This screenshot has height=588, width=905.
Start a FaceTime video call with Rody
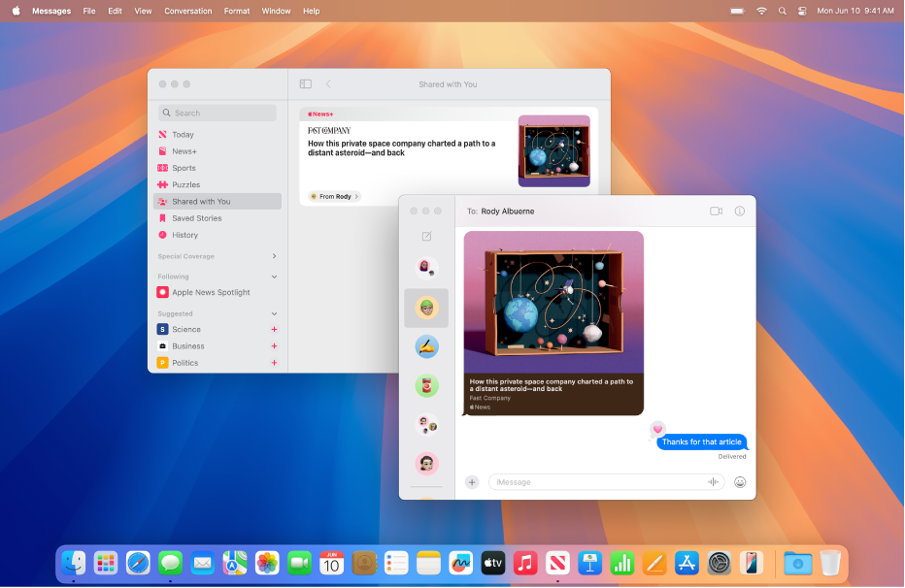[x=716, y=211]
